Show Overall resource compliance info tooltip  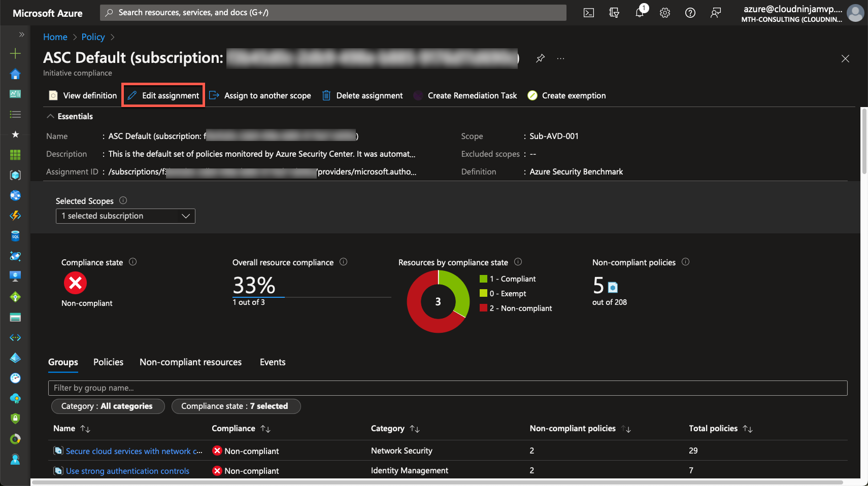[343, 262]
